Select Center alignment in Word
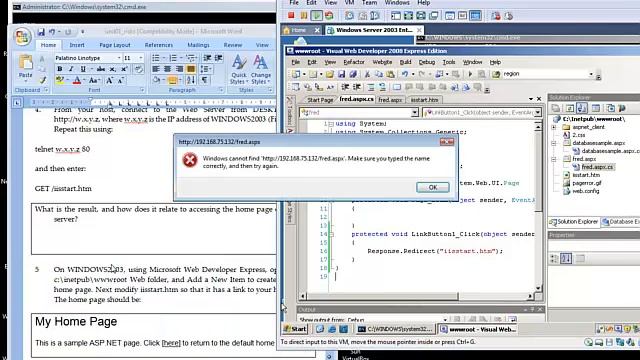The height and width of the screenshot is (360, 640). [167, 69]
